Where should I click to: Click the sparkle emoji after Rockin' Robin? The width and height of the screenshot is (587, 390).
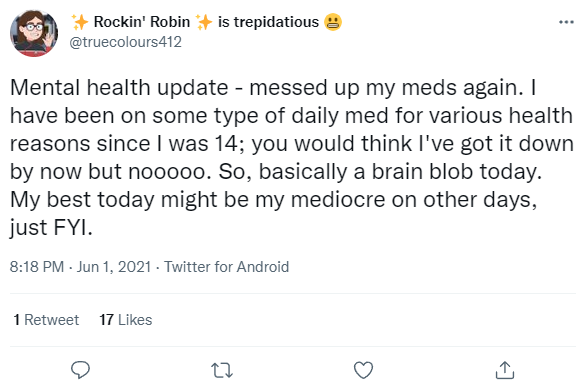coord(204,22)
